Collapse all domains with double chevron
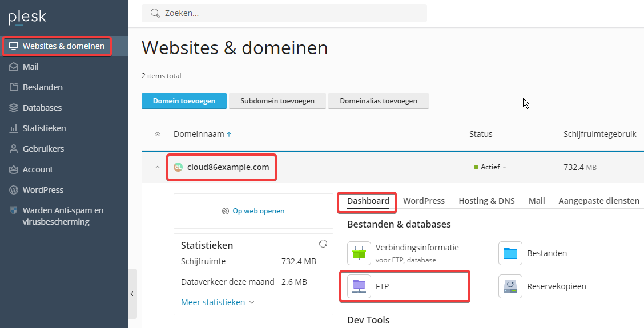Image resolution: width=644 pixels, height=328 pixels. 158,134
